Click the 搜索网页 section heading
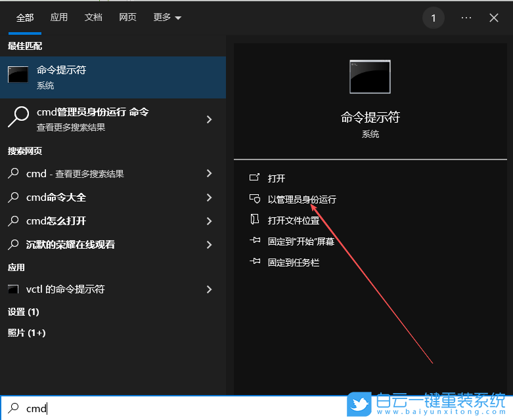Viewport: 513px width, 420px height. coord(25,151)
